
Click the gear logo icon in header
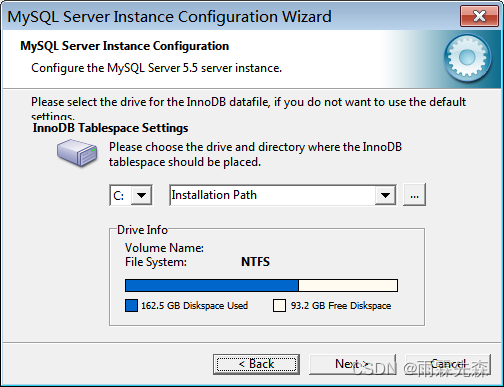point(467,58)
